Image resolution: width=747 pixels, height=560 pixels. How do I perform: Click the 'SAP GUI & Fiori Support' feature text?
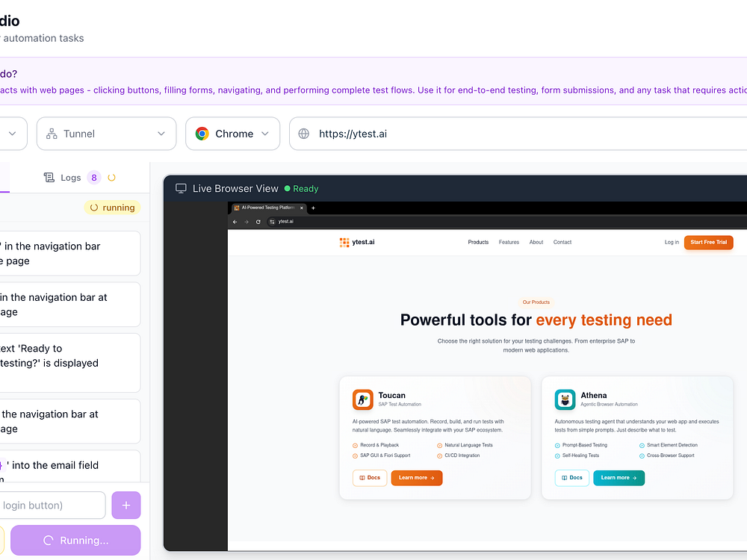pyautogui.click(x=385, y=455)
